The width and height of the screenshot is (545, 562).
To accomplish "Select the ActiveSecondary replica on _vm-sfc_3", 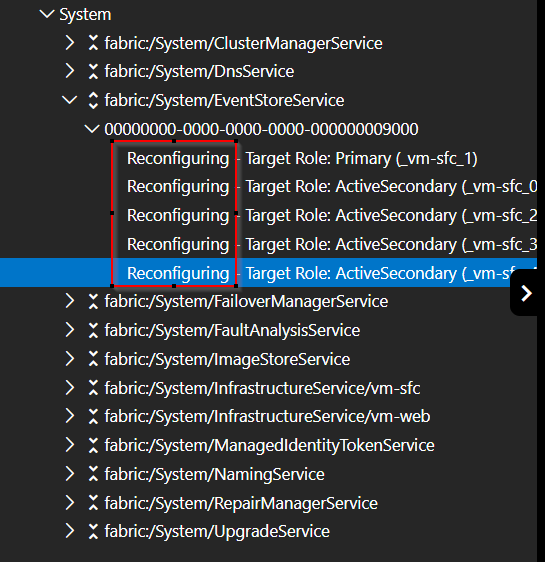I will tap(332, 244).
